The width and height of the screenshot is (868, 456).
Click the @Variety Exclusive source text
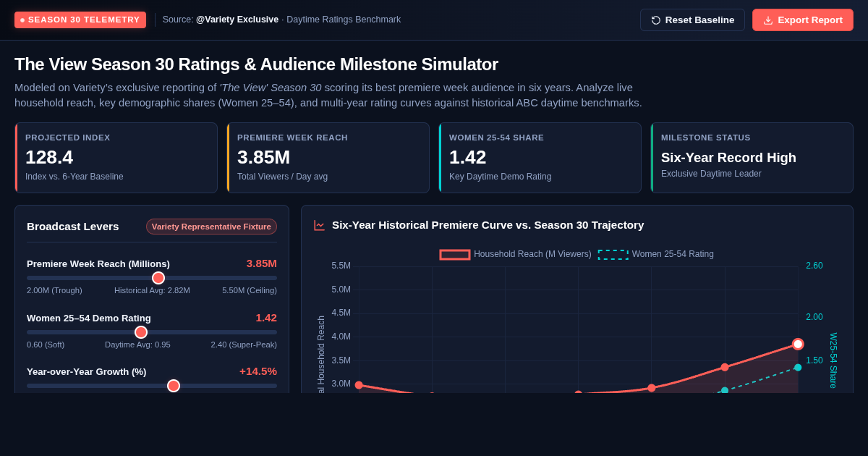point(237,20)
